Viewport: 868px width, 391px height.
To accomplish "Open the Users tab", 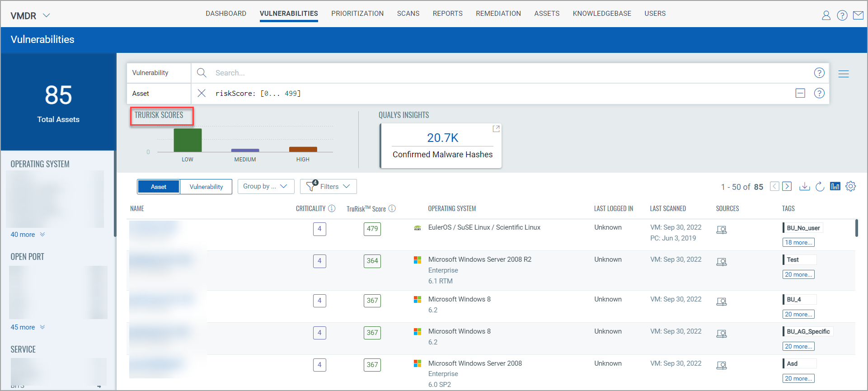I will [655, 14].
